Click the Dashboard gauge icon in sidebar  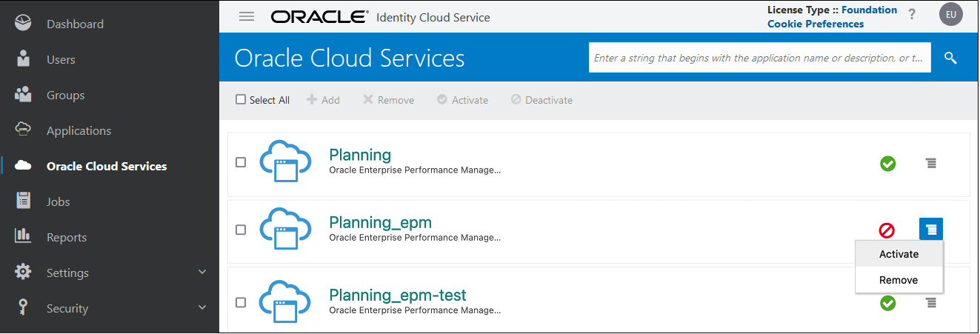click(23, 24)
